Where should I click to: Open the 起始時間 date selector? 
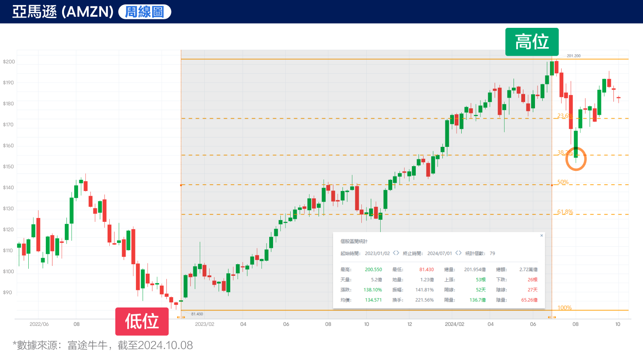tap(377, 254)
